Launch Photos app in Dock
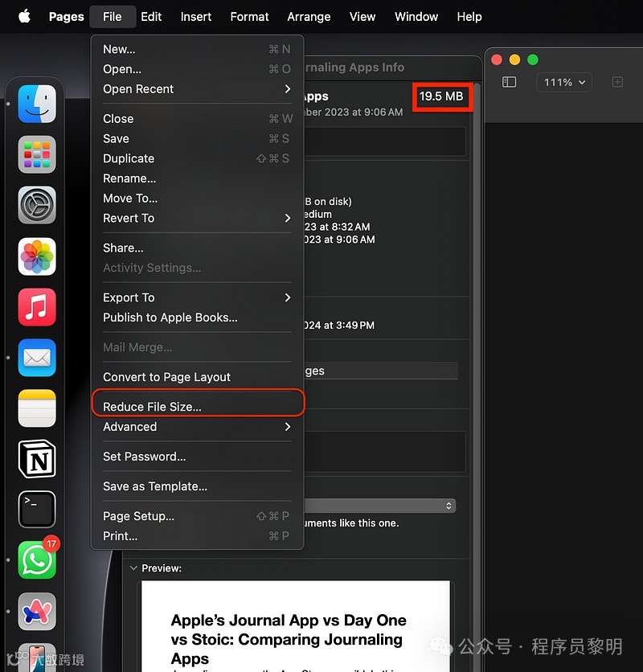Viewport: 643px width, 672px height. (37, 256)
